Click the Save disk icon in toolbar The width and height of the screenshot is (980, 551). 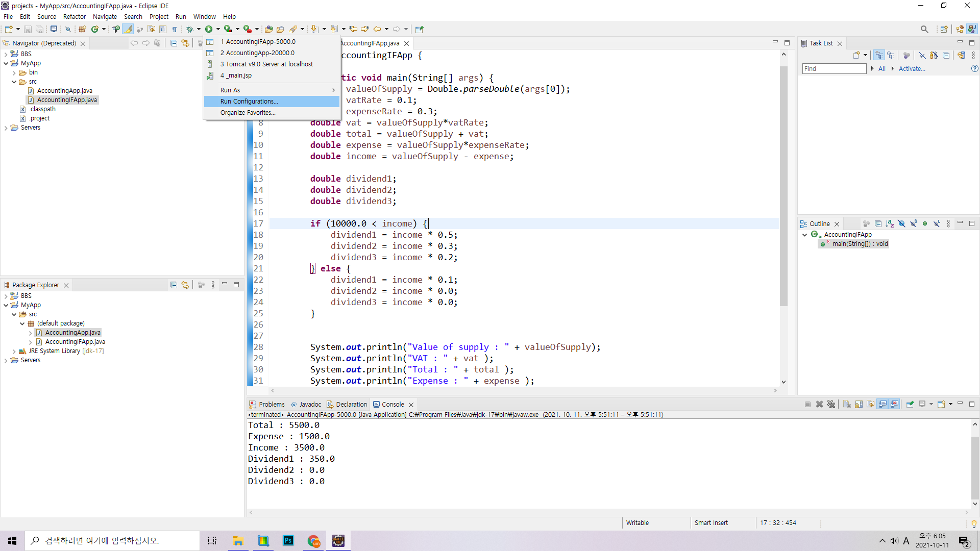pos(28,29)
